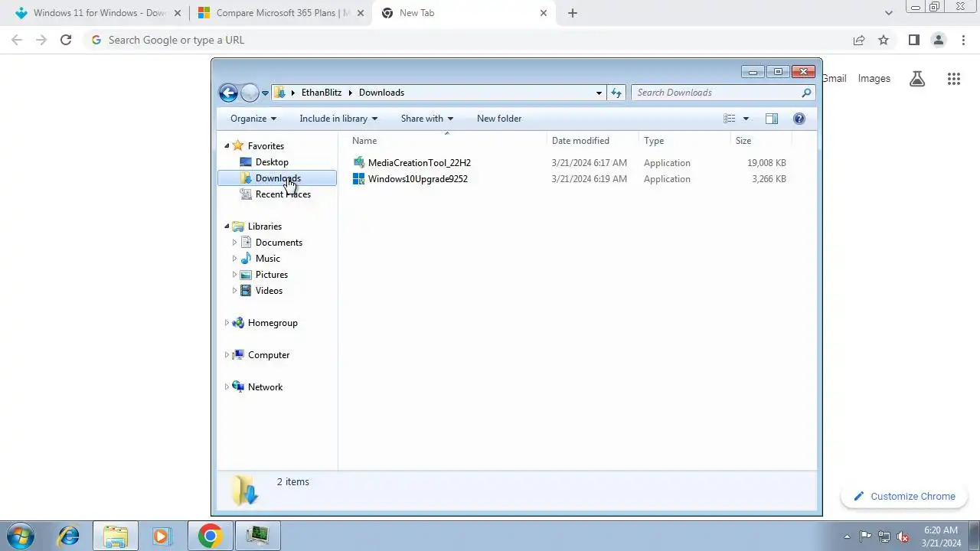Open the Include in library menu

pyautogui.click(x=338, y=119)
